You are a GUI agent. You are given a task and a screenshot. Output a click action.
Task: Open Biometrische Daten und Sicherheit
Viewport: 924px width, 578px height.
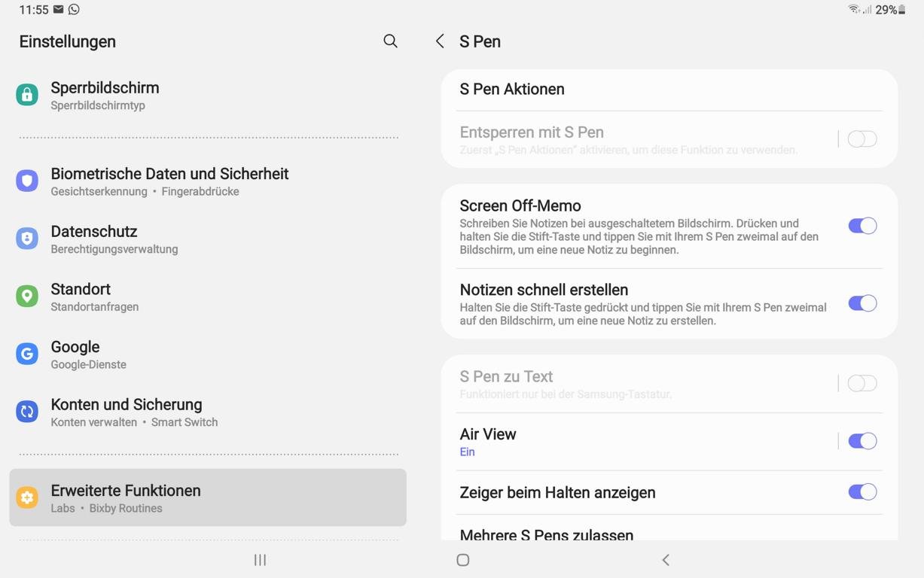point(208,181)
